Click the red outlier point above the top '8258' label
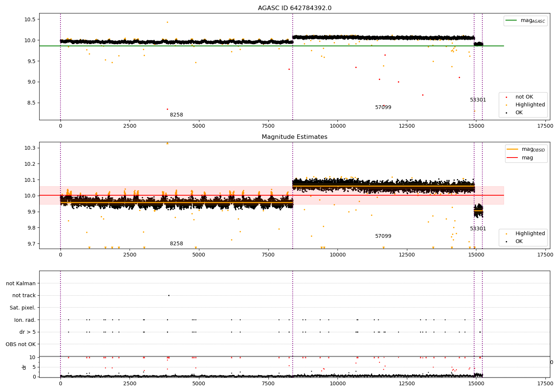Viewport: 560px width, 392px height. coord(167,109)
